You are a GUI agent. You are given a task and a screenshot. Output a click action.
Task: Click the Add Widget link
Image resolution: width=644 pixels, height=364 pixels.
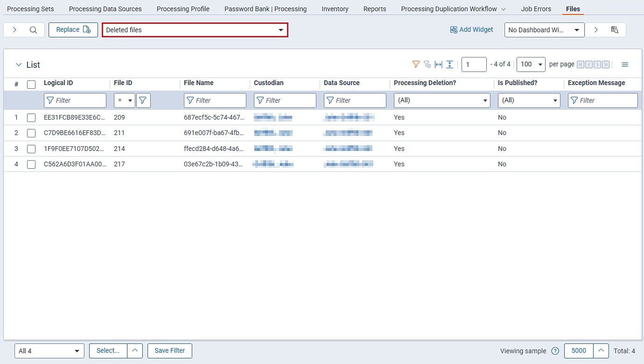pos(471,30)
